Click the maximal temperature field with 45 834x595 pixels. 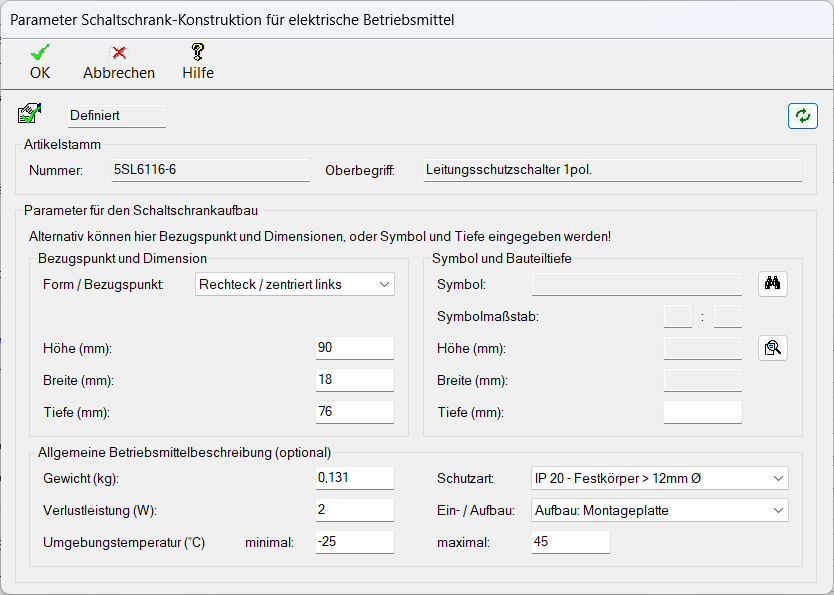click(570, 542)
